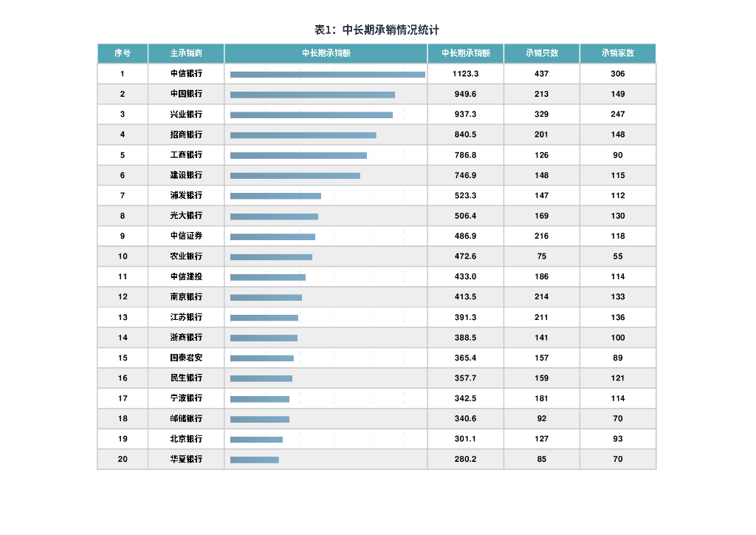Select the amount value 840.5
This screenshot has width=756, height=535.
(465, 134)
